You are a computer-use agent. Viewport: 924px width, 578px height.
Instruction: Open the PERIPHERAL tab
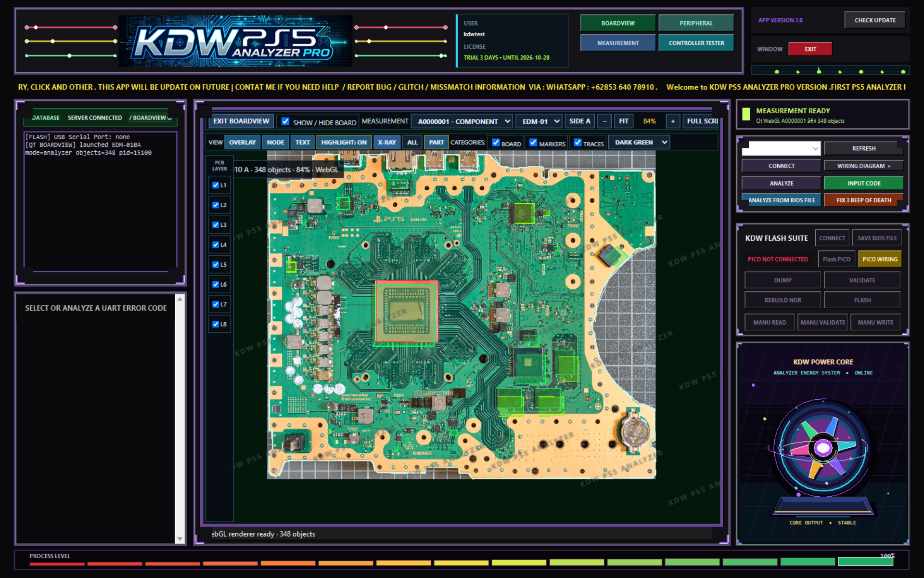click(696, 23)
